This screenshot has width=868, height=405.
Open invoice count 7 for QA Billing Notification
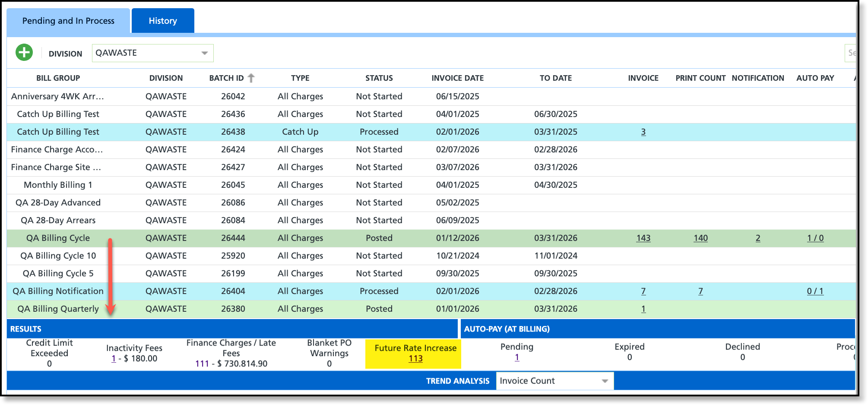pyautogui.click(x=643, y=291)
